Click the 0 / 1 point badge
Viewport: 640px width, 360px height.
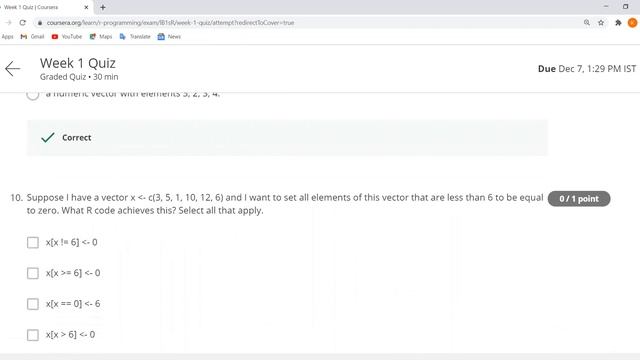pyautogui.click(x=579, y=199)
